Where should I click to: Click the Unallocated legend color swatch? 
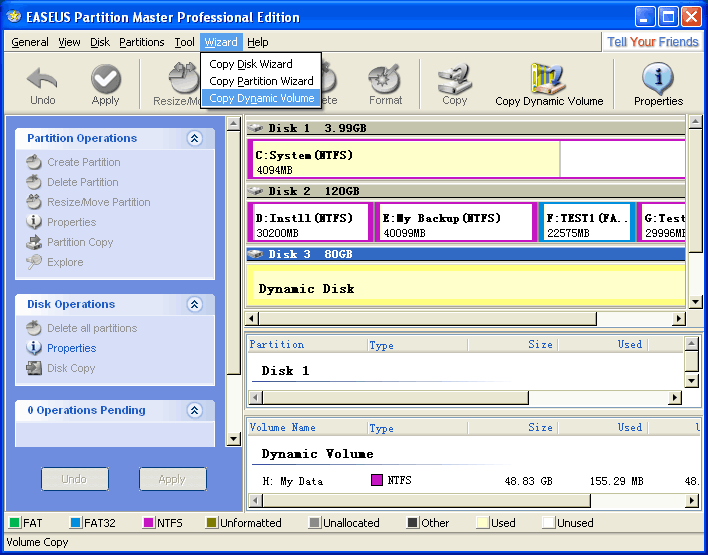314,523
